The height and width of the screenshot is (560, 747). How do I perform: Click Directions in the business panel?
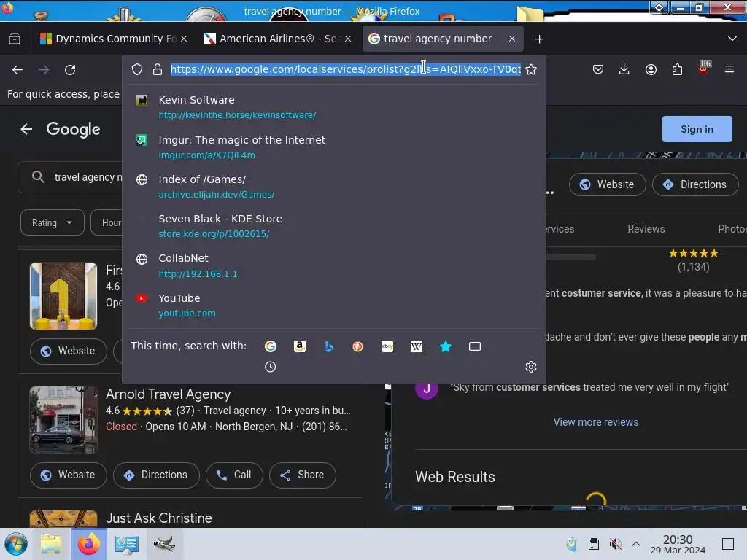point(695,184)
